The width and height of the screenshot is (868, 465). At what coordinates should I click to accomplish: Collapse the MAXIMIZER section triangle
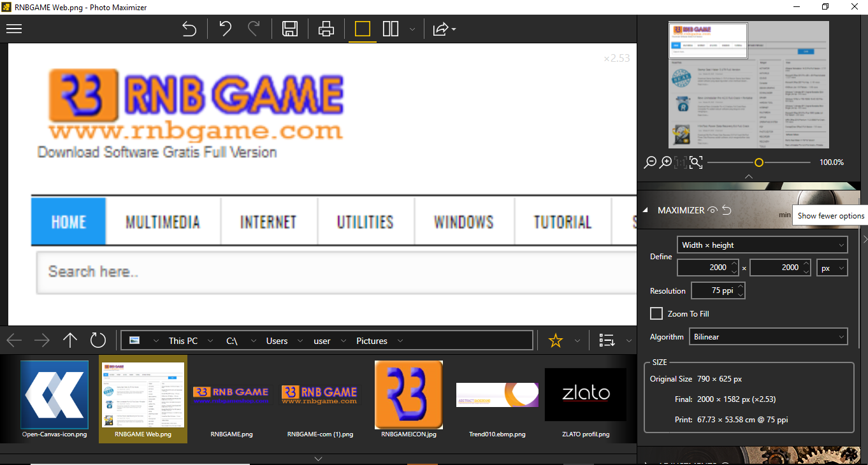645,210
